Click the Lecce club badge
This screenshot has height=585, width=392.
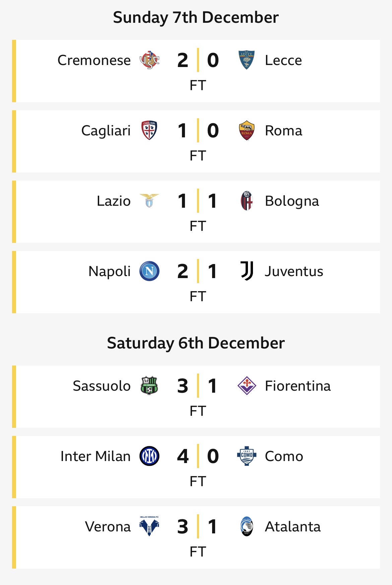pos(247,60)
